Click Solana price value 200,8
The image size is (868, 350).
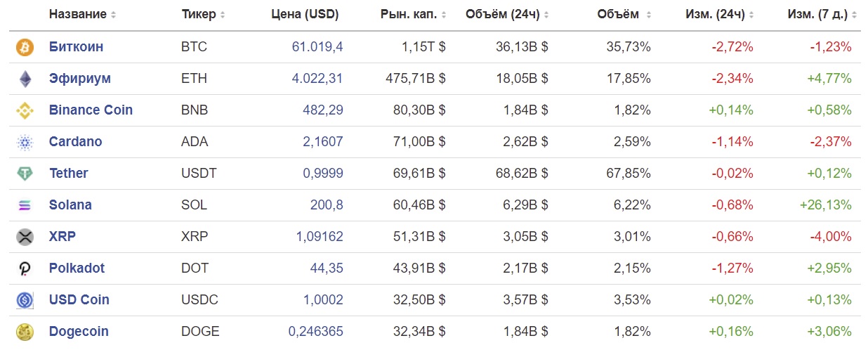pos(327,205)
